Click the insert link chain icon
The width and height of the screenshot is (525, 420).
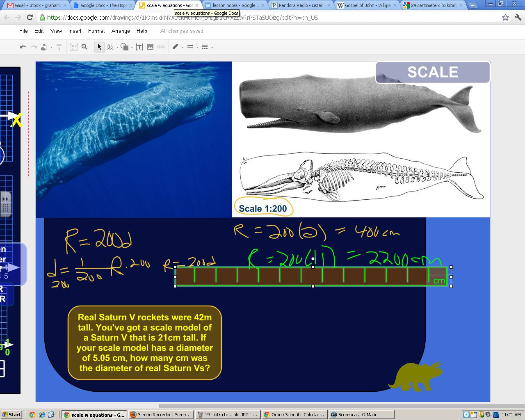tap(161, 47)
